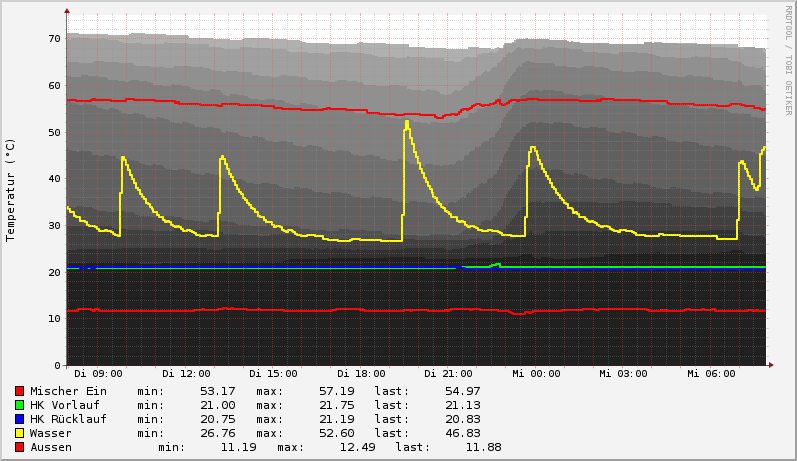Screen dimensions: 797x461
Task: Click the Mi 00:00 time axis label
Action: coord(536,374)
